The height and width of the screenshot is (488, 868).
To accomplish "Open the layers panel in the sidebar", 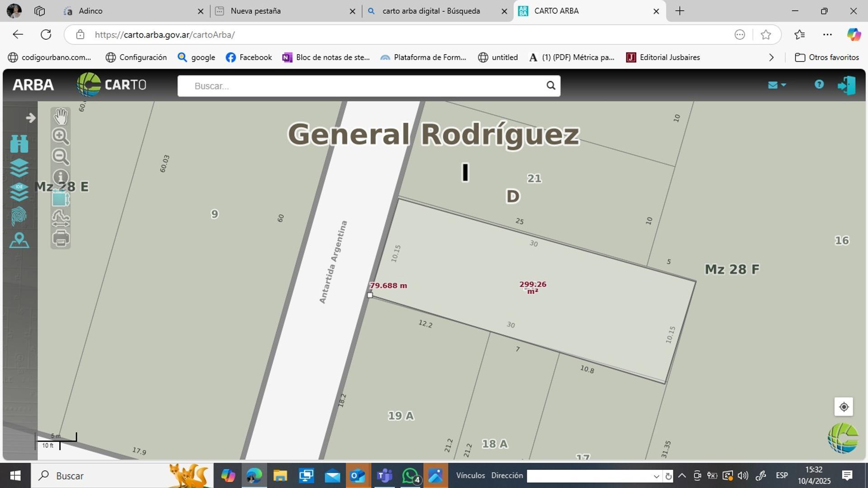I will 19,168.
